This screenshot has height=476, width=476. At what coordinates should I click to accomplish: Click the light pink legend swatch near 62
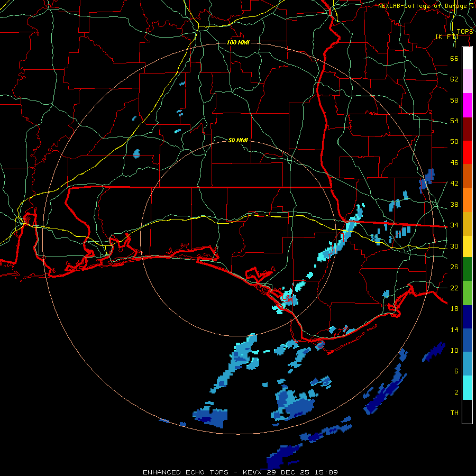[x=467, y=81]
